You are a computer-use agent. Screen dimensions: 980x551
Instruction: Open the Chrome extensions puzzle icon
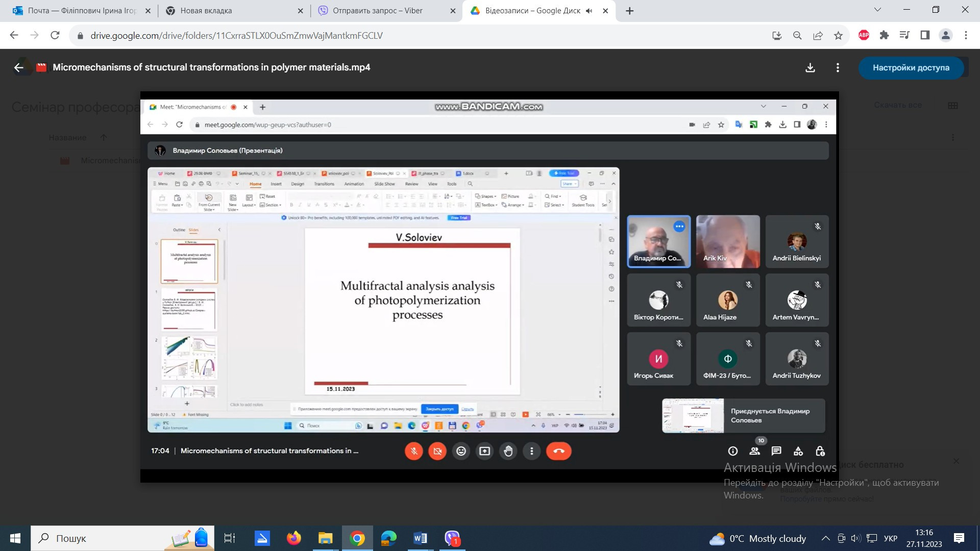[x=884, y=35]
